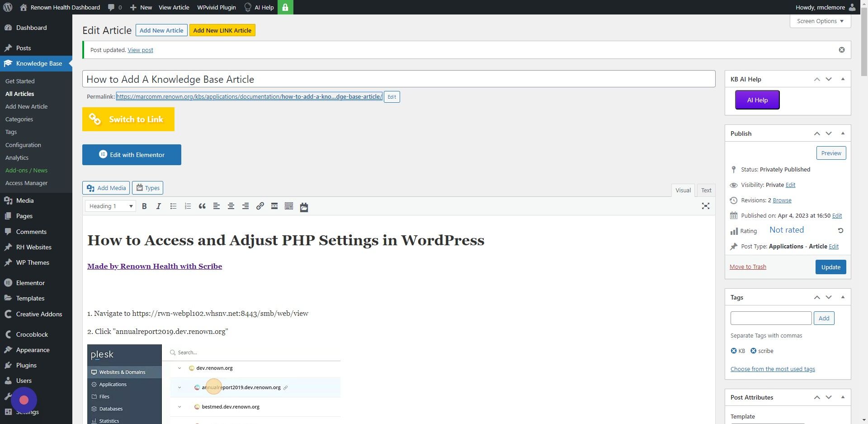868x424 pixels.
Task: Move KB AI Help panel up
Action: 817,79
